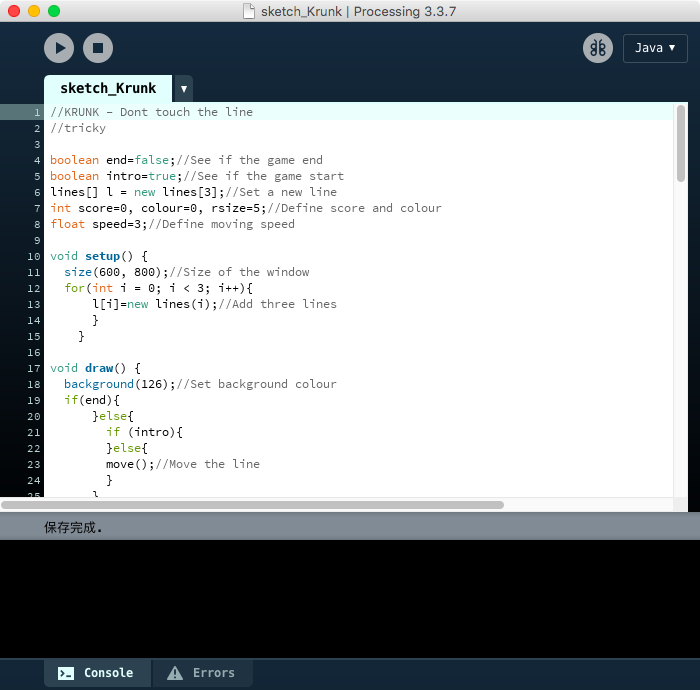
Task: Run the sketch with the Play button
Action: 59,48
